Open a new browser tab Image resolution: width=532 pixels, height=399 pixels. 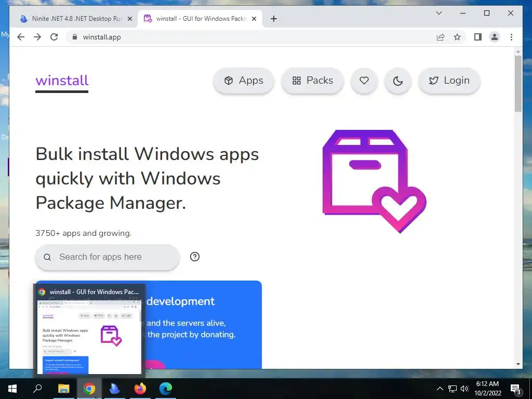tap(274, 19)
